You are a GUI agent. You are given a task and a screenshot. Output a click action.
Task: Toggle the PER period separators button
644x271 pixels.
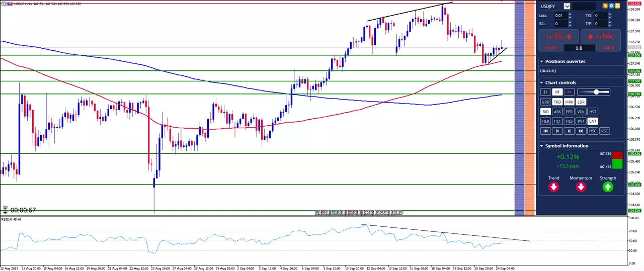570,112
